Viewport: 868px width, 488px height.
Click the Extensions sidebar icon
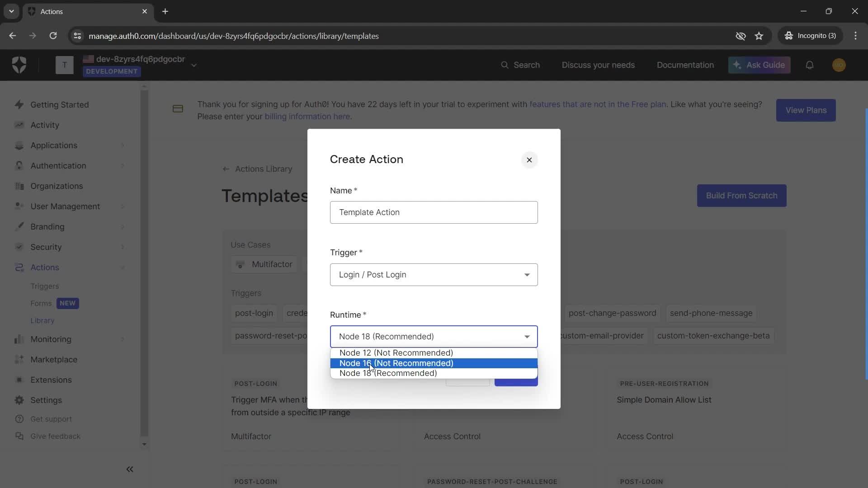click(19, 380)
